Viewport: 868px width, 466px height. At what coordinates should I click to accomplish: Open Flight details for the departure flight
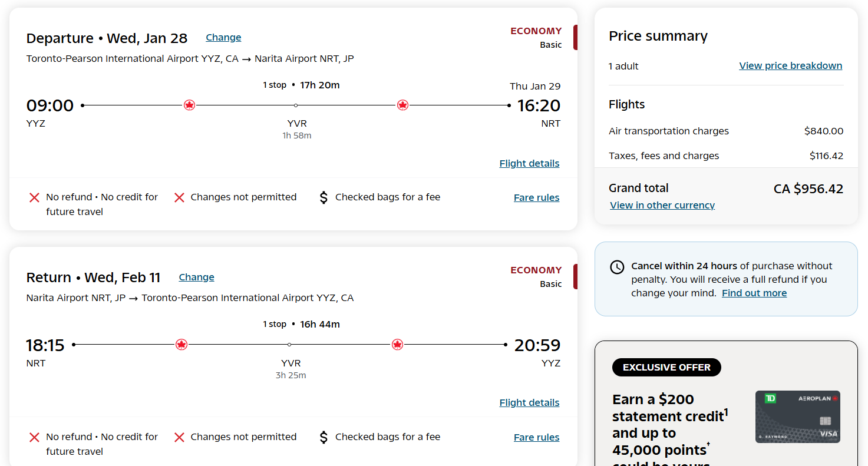tap(529, 164)
